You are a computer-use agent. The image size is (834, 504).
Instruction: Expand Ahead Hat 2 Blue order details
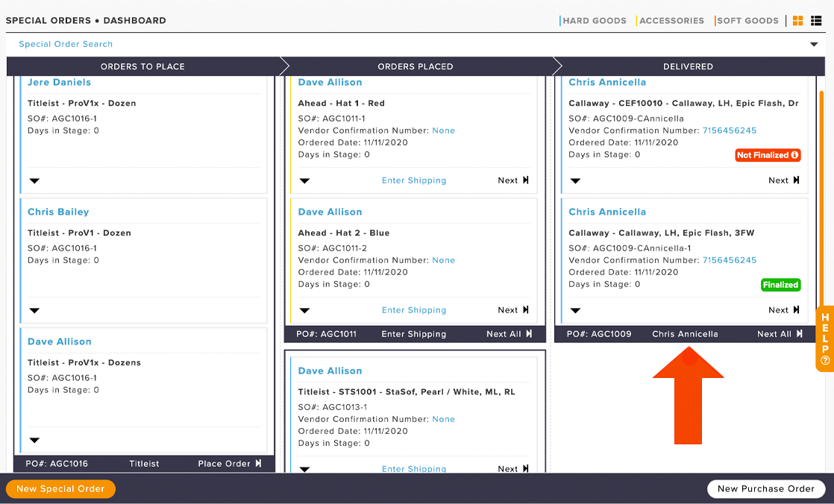305,310
